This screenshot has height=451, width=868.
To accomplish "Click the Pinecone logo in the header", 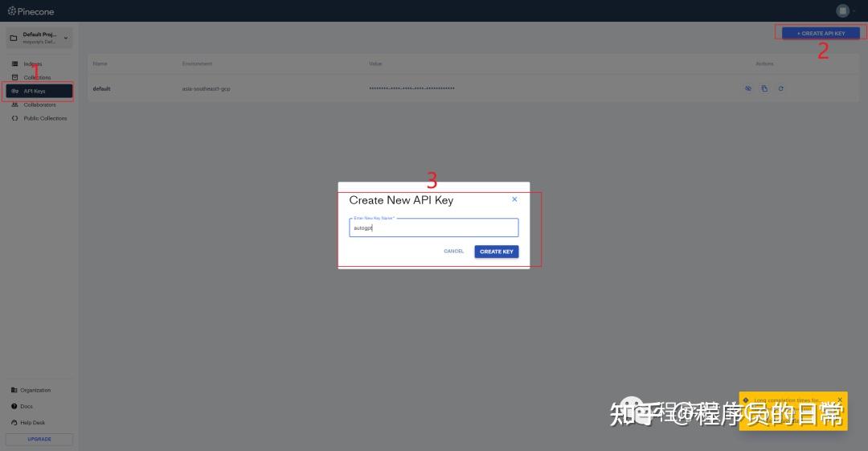I will click(x=31, y=11).
